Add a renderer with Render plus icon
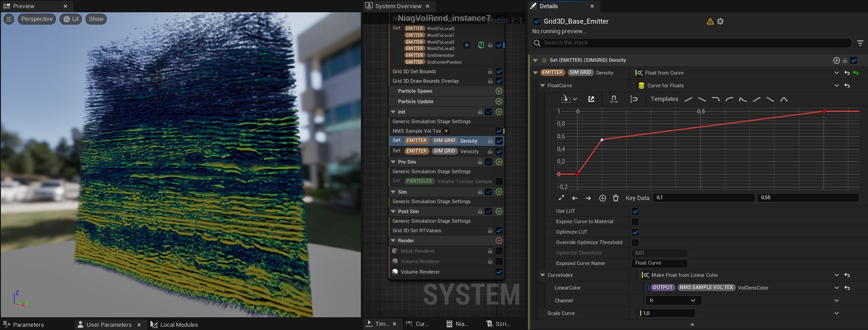The height and width of the screenshot is (330, 868). click(499, 240)
